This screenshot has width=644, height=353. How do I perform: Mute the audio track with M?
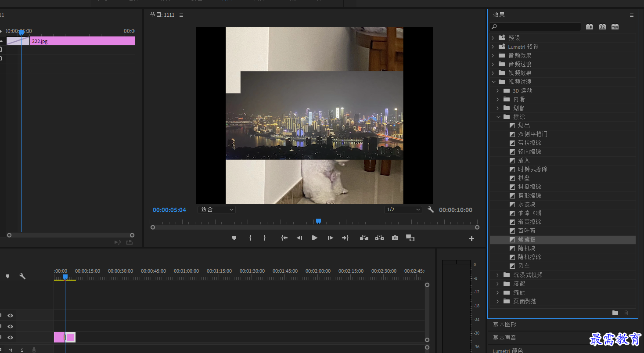click(x=10, y=350)
